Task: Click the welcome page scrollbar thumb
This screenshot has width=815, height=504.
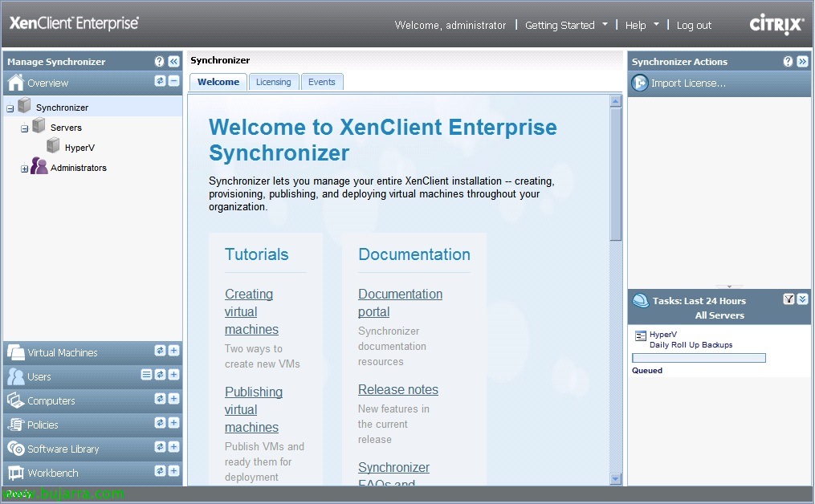Action: tap(616, 174)
